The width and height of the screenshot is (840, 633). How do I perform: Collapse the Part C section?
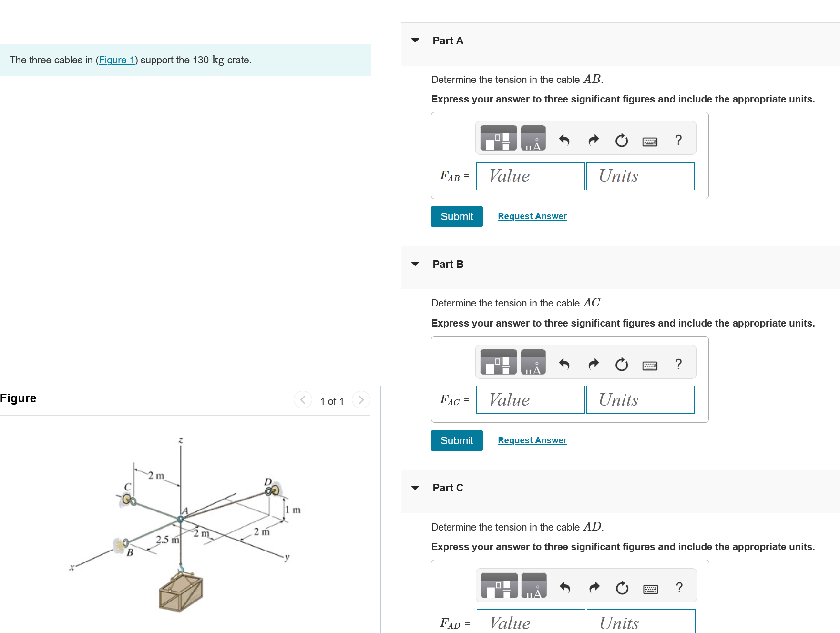pos(415,487)
